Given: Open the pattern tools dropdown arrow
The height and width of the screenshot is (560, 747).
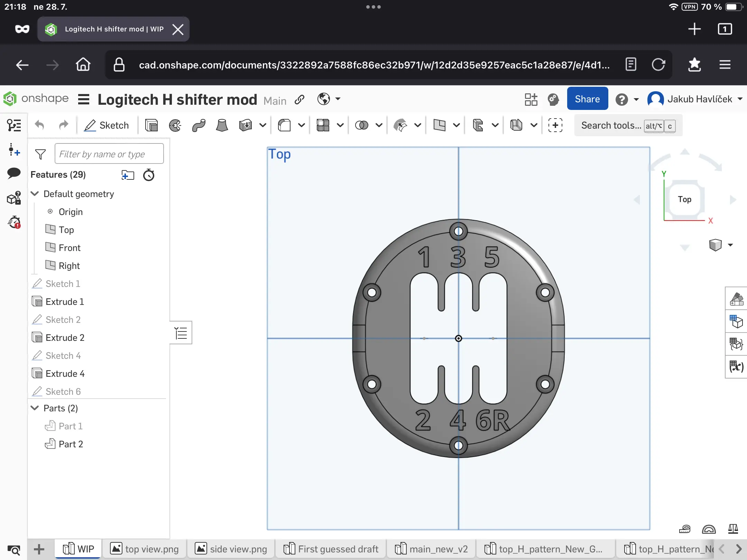Looking at the screenshot, I should pyautogui.click(x=340, y=125).
